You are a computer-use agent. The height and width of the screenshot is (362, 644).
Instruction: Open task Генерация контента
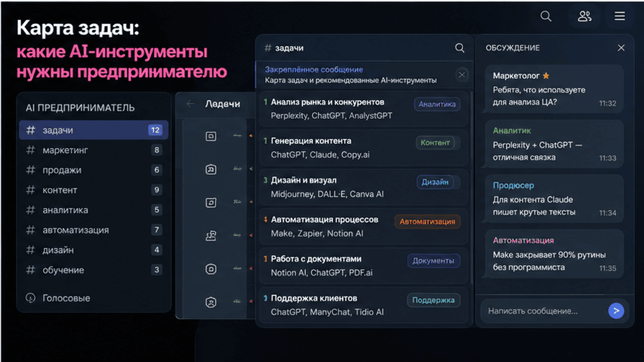click(x=364, y=148)
